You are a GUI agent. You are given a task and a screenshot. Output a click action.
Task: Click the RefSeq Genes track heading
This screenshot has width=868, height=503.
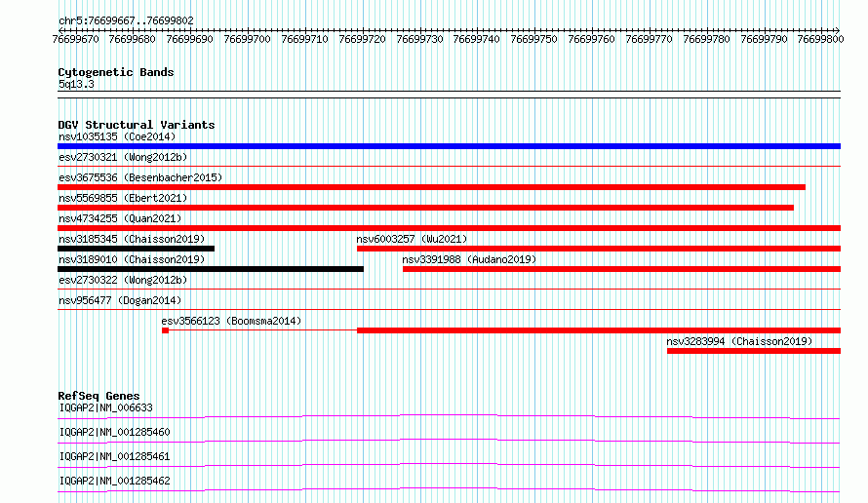(99, 396)
